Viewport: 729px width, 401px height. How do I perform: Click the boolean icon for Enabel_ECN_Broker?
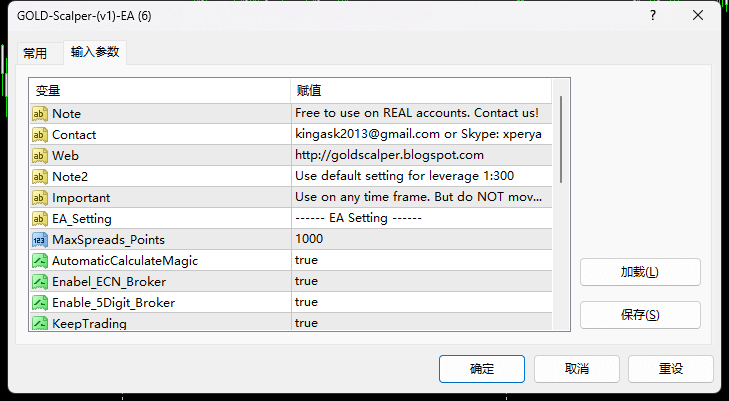coord(40,282)
